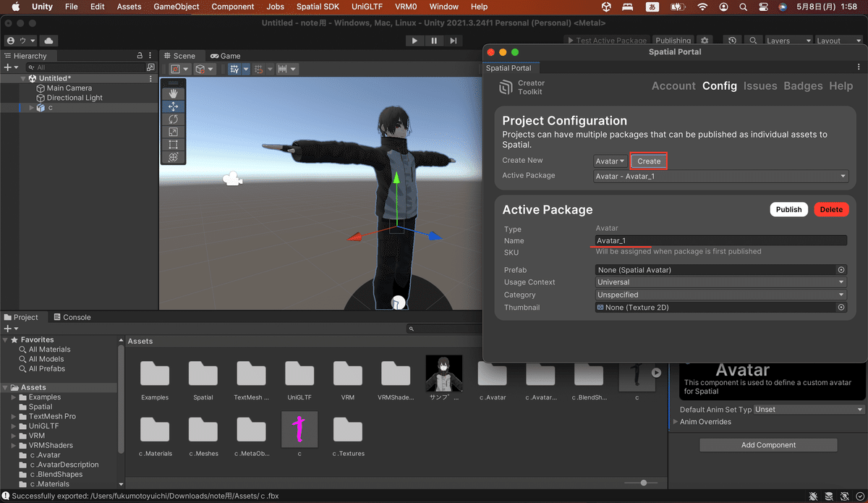Select the Scale tool in Scene
This screenshot has height=503, width=868.
173,132
